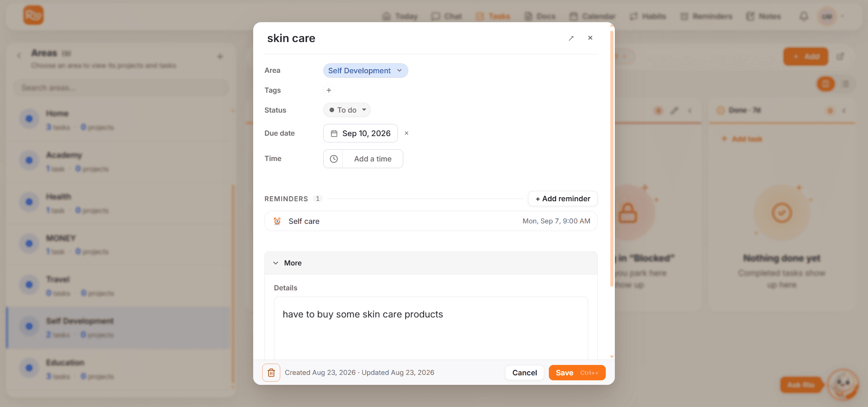The image size is (868, 407).
Task: Open due date picker Sep 10, 2026
Action: point(360,133)
